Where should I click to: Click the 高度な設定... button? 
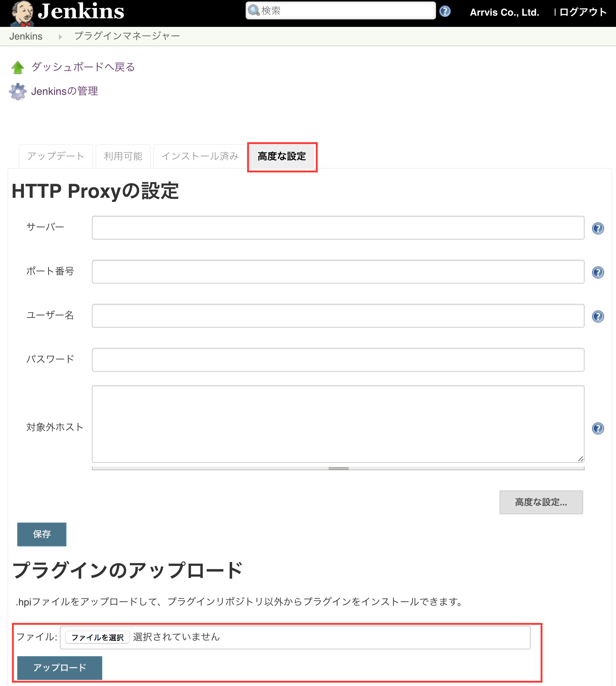click(x=541, y=502)
